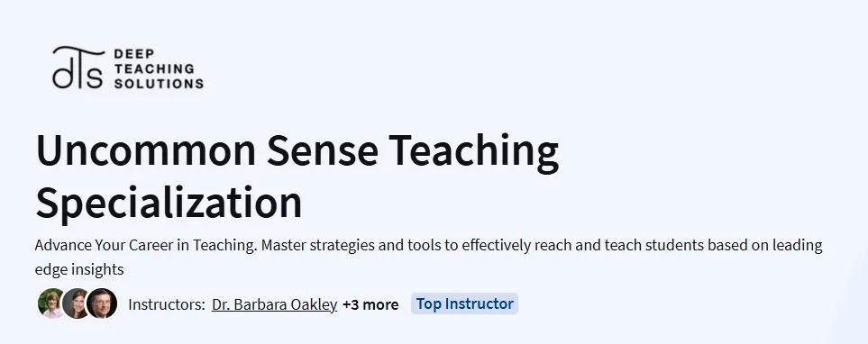Viewport: 868px width, 344px height.
Task: Click the word Sense in the heading
Action: pos(322,150)
